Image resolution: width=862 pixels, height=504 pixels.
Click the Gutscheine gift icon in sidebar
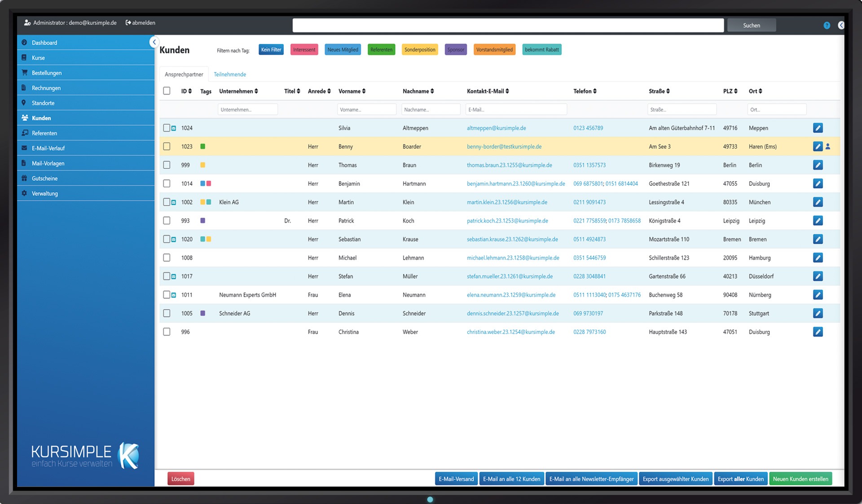click(24, 178)
